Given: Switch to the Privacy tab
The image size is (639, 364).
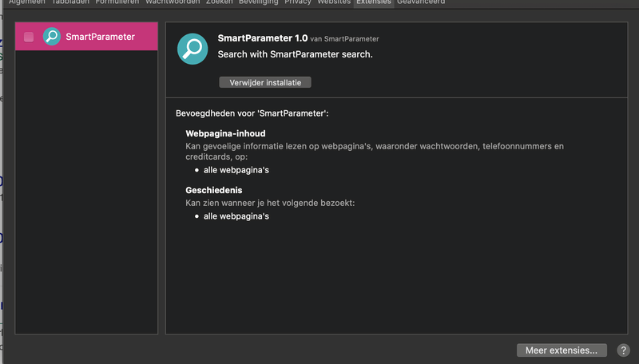Looking at the screenshot, I should pyautogui.click(x=298, y=2).
